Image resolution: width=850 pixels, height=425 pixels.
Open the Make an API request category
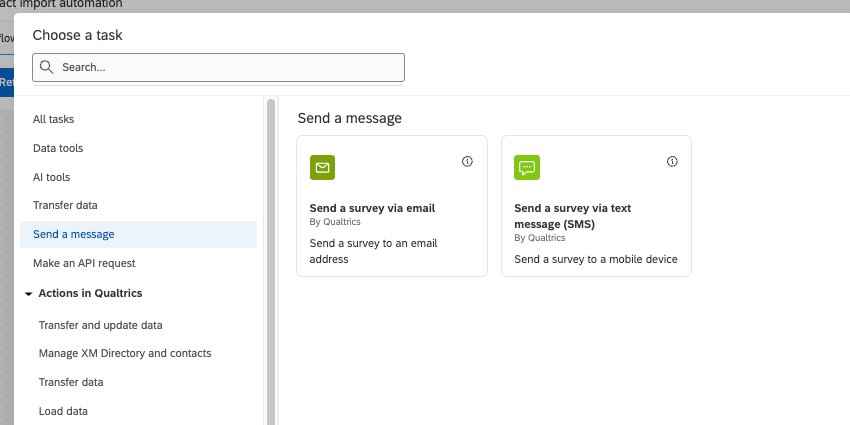(x=84, y=263)
